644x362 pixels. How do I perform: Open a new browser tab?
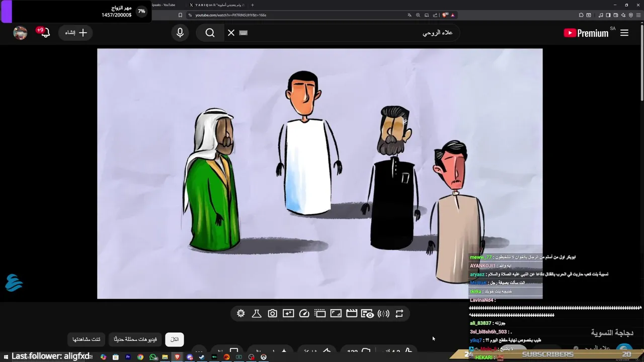coord(253,5)
